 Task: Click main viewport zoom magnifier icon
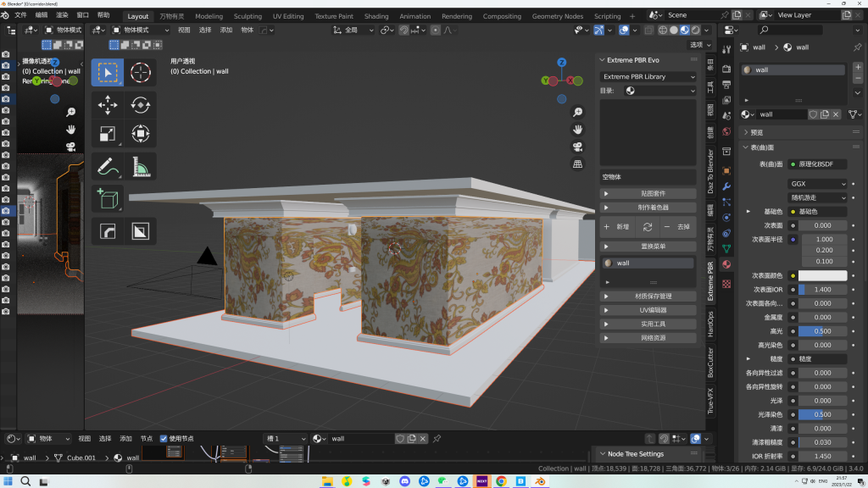coord(577,113)
